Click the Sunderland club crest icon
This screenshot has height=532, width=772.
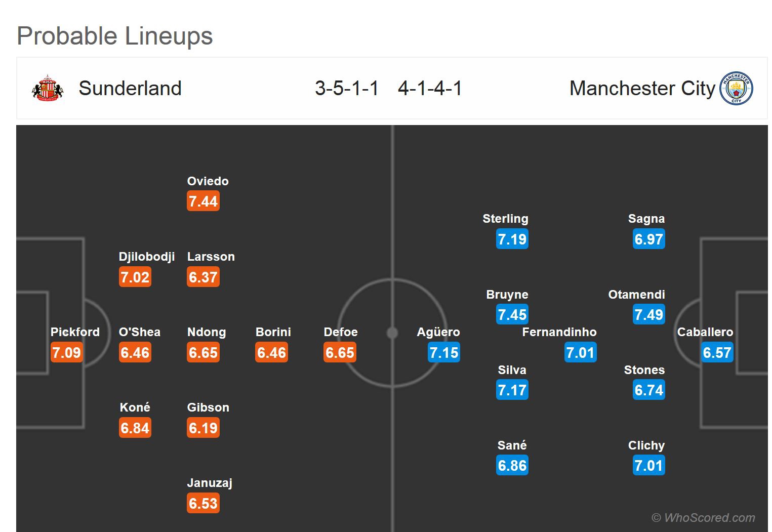click(48, 89)
